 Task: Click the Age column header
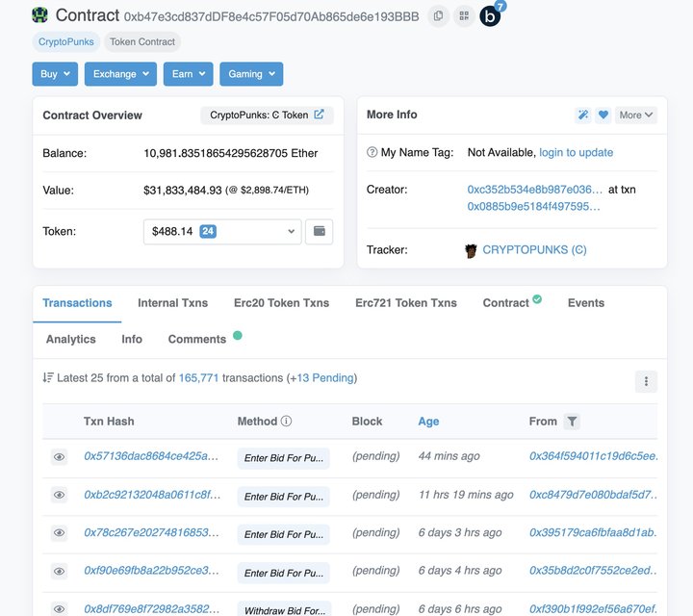(x=428, y=422)
